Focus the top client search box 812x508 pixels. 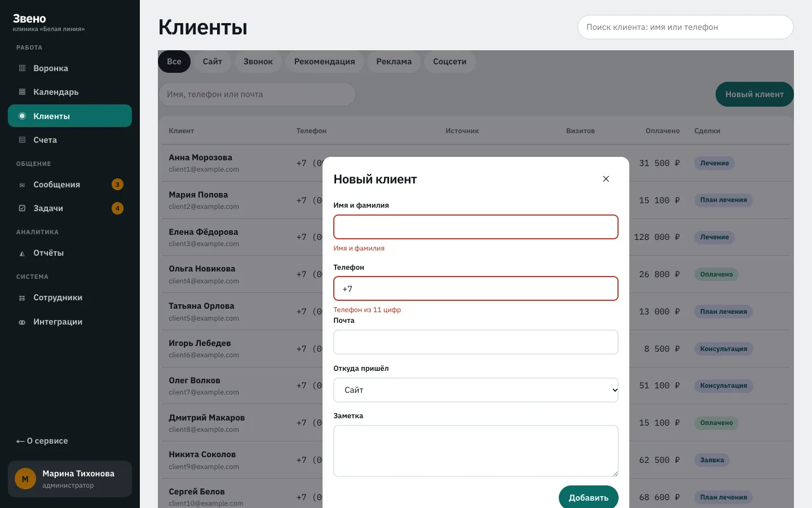[686, 27]
